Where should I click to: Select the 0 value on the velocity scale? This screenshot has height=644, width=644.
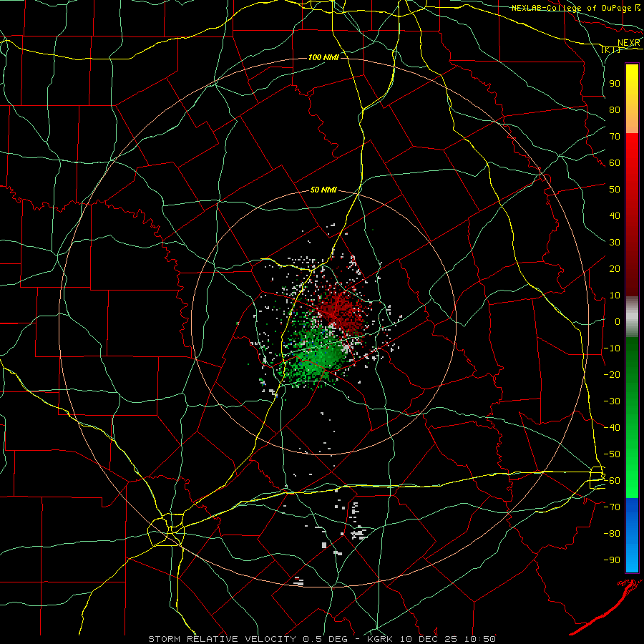click(x=618, y=321)
